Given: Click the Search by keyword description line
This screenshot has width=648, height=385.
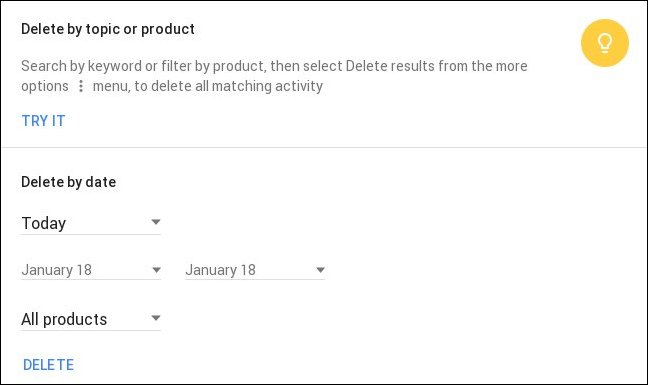Looking at the screenshot, I should click(x=274, y=66).
